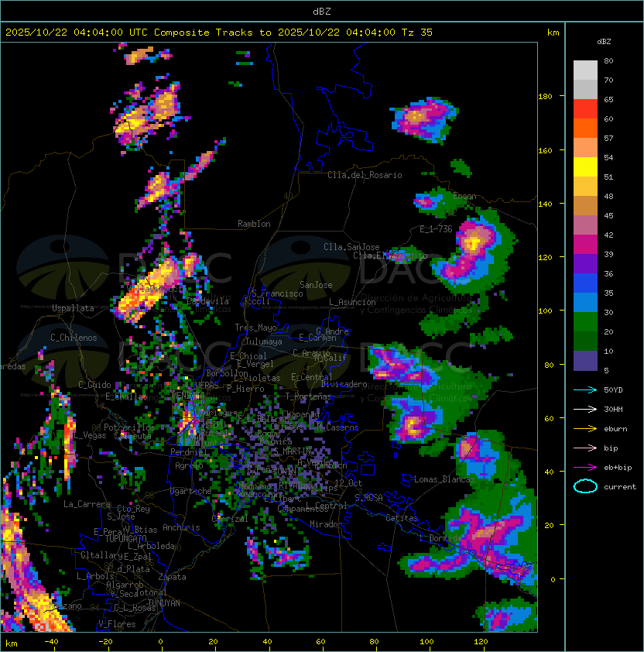Click the Catitas place label
Image resolution: width=644 pixels, height=652 pixels.
pyautogui.click(x=402, y=519)
